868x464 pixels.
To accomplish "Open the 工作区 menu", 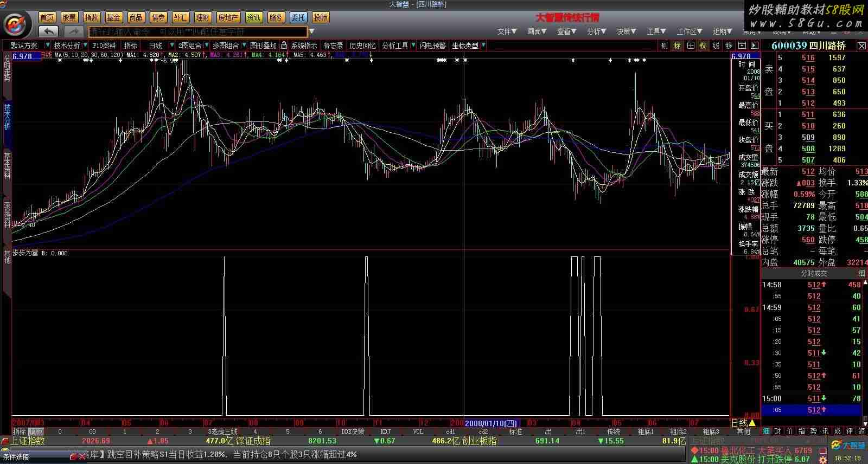I will point(689,31).
